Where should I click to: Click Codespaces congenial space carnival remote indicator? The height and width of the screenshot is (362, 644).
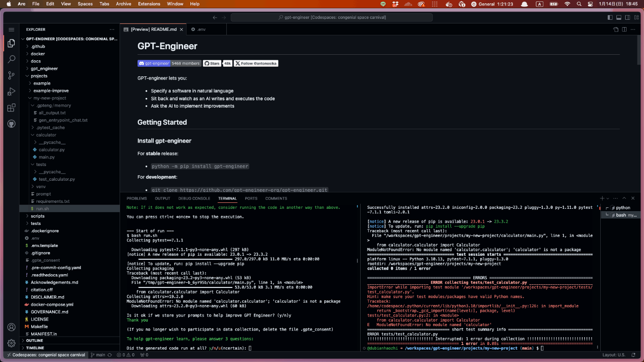pos(45,355)
